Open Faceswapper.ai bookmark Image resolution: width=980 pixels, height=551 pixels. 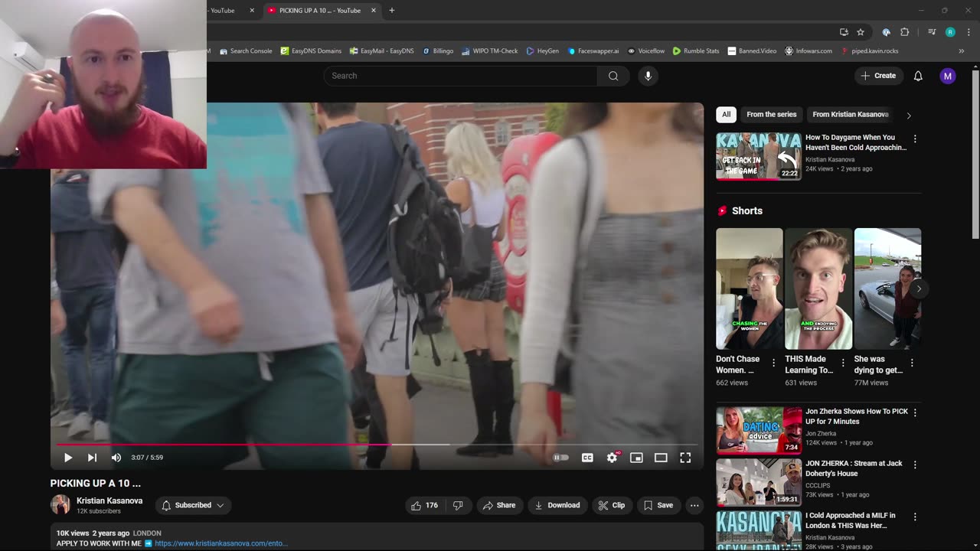593,51
